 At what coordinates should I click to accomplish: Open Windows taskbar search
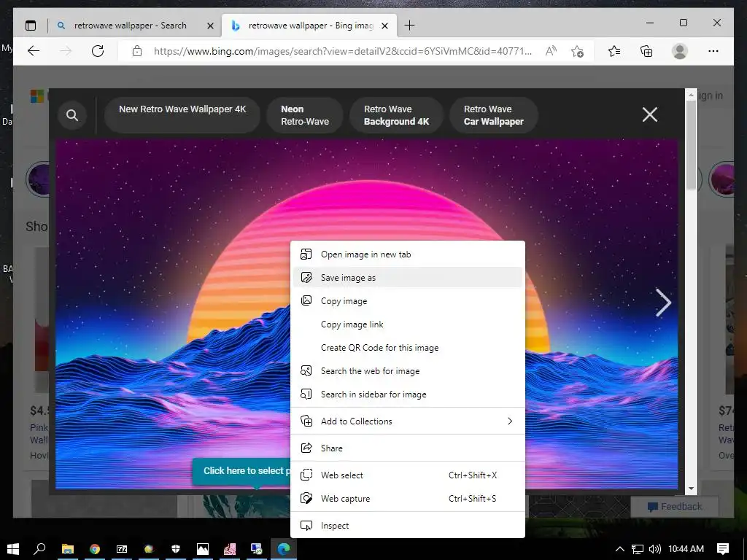[x=39, y=549]
